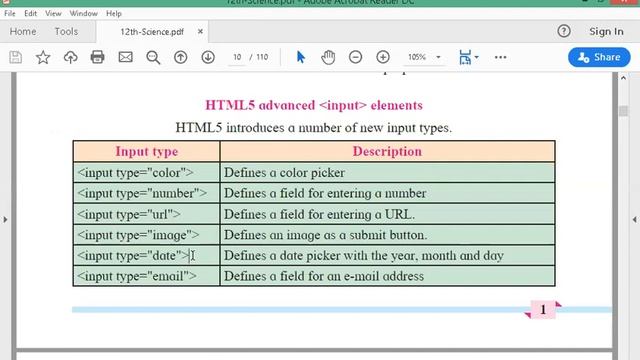Switch to the Tools tab
The image size is (640, 360).
point(66,31)
